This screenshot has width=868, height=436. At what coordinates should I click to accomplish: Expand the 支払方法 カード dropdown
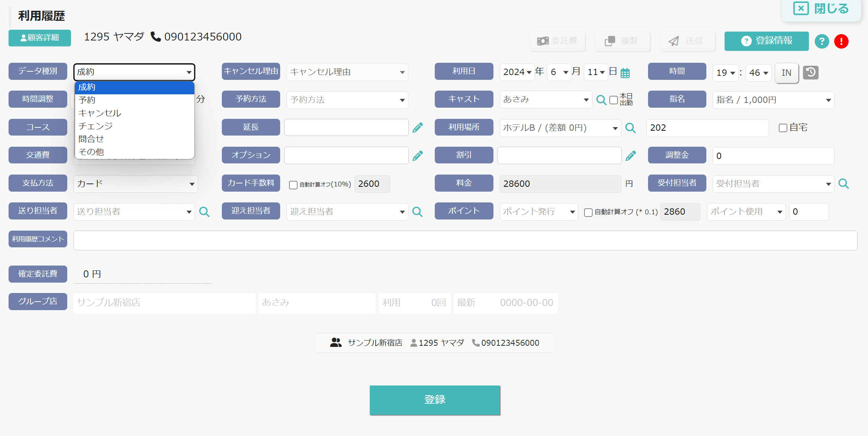[136, 184]
